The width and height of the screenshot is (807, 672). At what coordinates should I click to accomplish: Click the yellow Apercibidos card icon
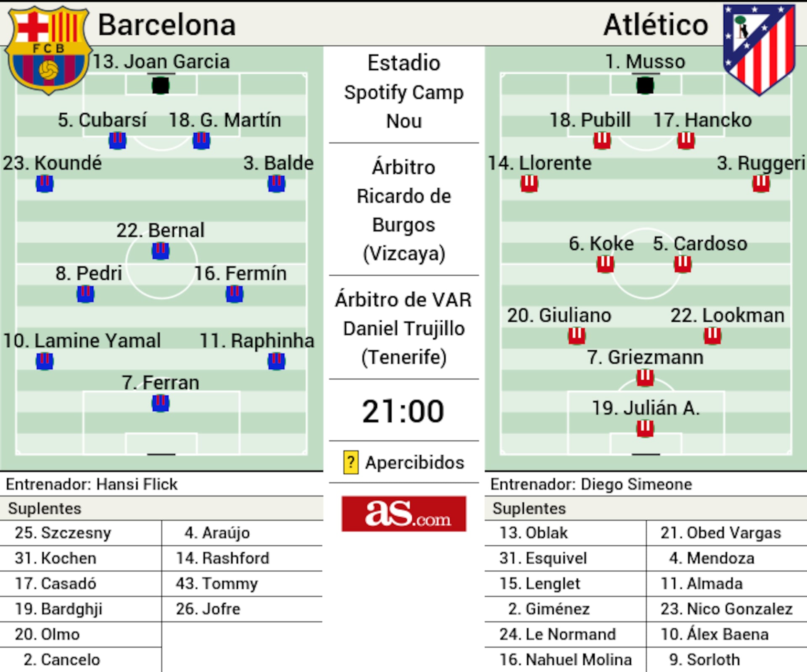coord(351,462)
